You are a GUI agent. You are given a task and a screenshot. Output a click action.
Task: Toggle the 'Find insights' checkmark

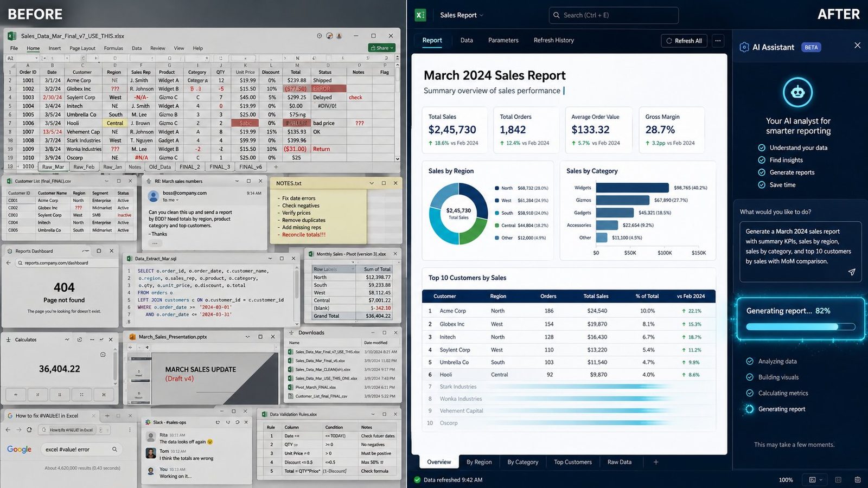[762, 160]
